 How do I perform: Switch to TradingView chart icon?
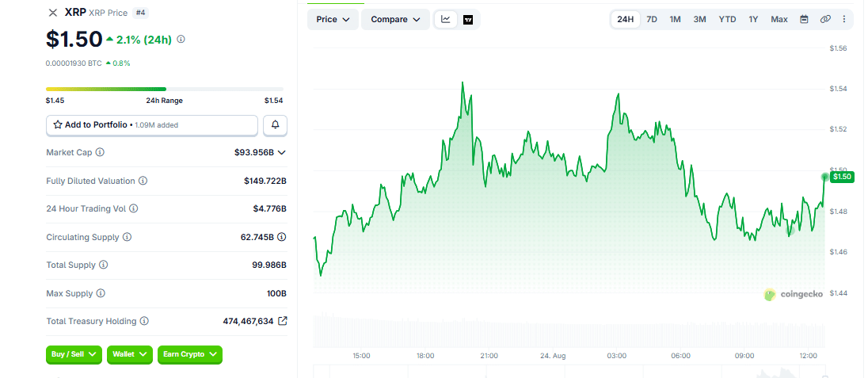tap(468, 19)
